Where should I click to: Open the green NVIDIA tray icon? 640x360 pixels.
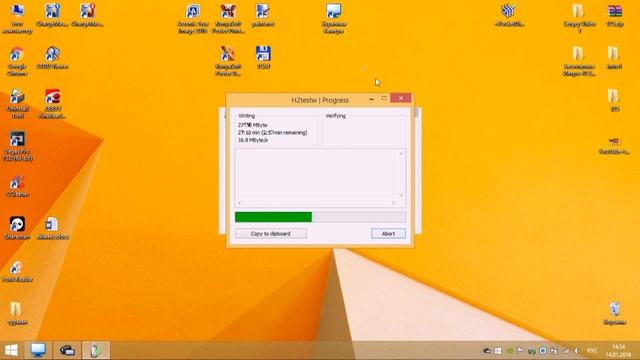pyautogui.click(x=509, y=351)
